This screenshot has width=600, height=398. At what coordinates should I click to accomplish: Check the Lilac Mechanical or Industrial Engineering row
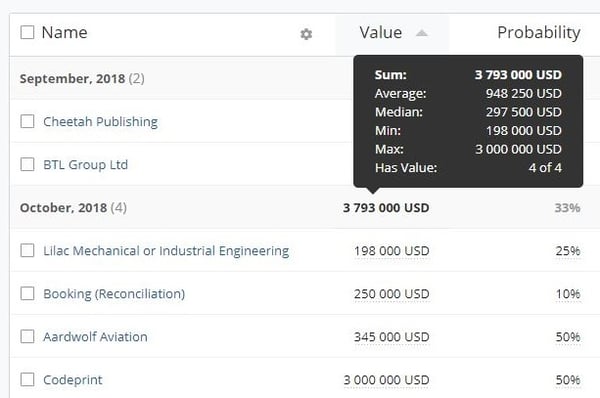(x=27, y=251)
